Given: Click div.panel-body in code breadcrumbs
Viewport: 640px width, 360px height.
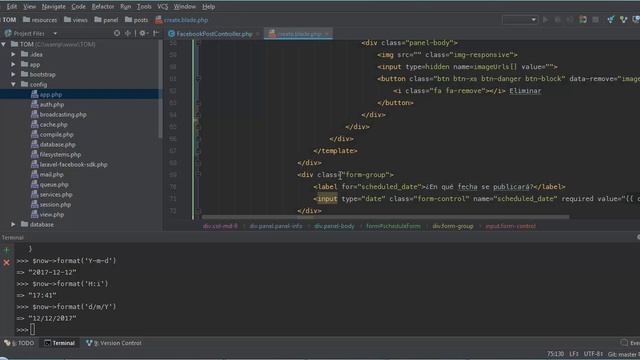Looking at the screenshot, I should click(334, 226).
